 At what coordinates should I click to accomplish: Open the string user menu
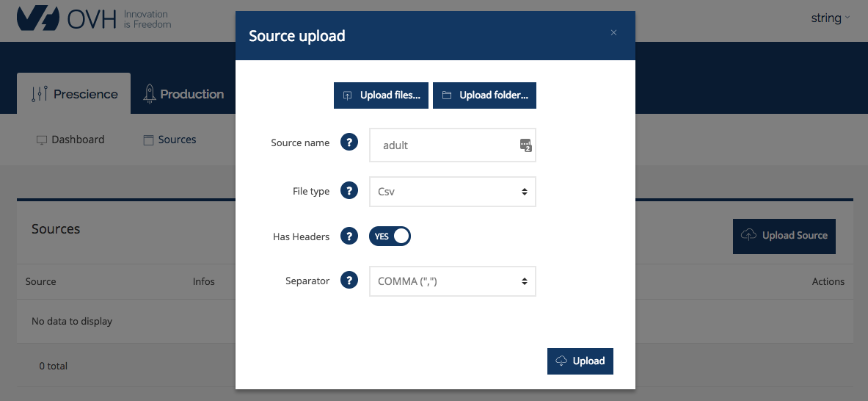pos(830,18)
